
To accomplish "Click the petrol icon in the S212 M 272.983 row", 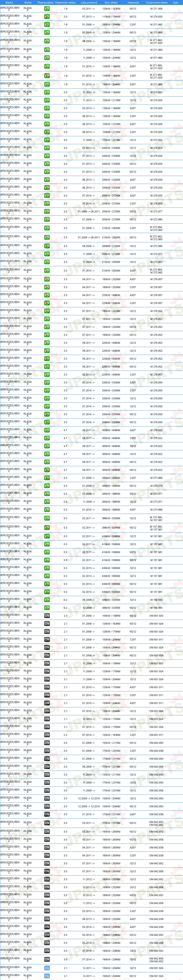I will [47, 262].
